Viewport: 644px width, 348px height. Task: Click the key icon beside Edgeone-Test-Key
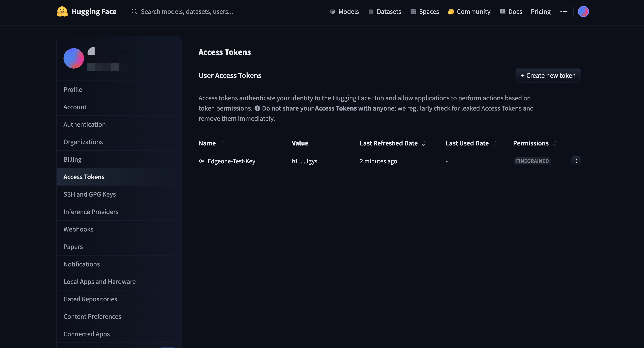pyautogui.click(x=202, y=161)
